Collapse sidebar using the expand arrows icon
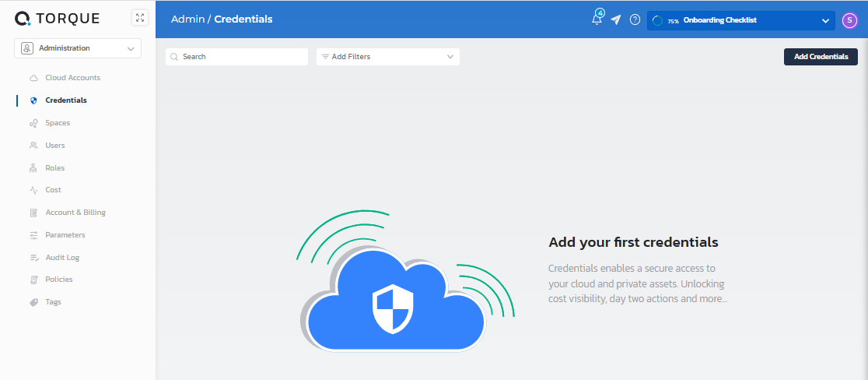Screen dimensions: 868x380 click(139, 18)
